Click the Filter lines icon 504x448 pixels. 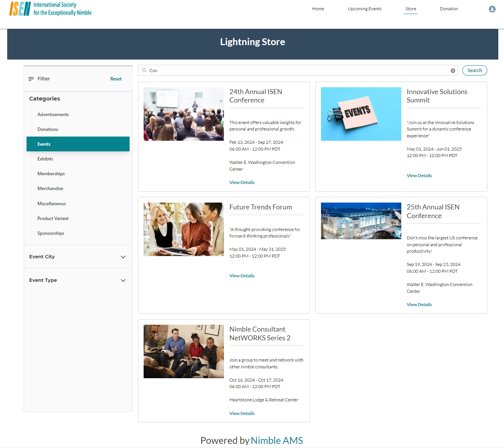(x=31, y=79)
